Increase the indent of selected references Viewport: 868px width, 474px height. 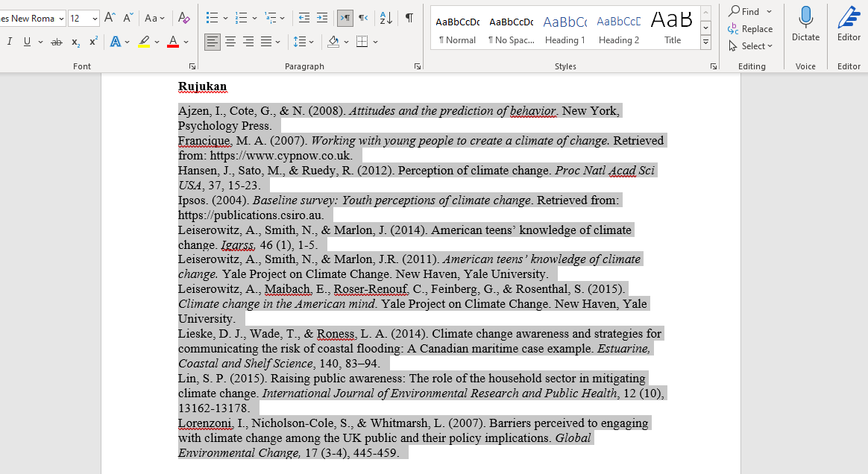point(322,16)
